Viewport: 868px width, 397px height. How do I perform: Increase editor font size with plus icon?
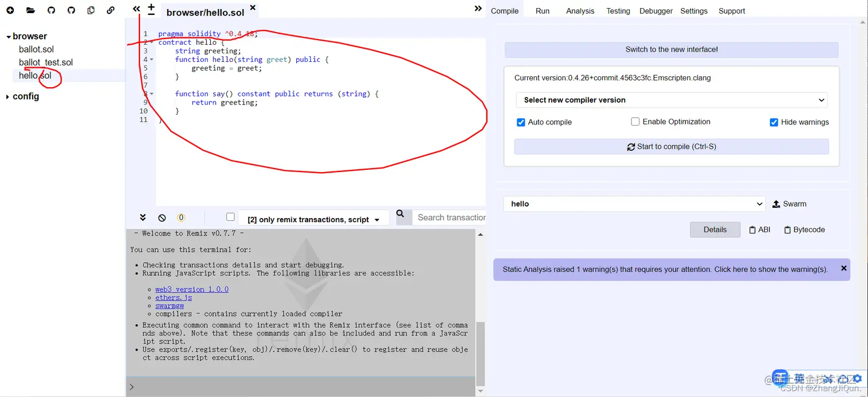[151, 7]
